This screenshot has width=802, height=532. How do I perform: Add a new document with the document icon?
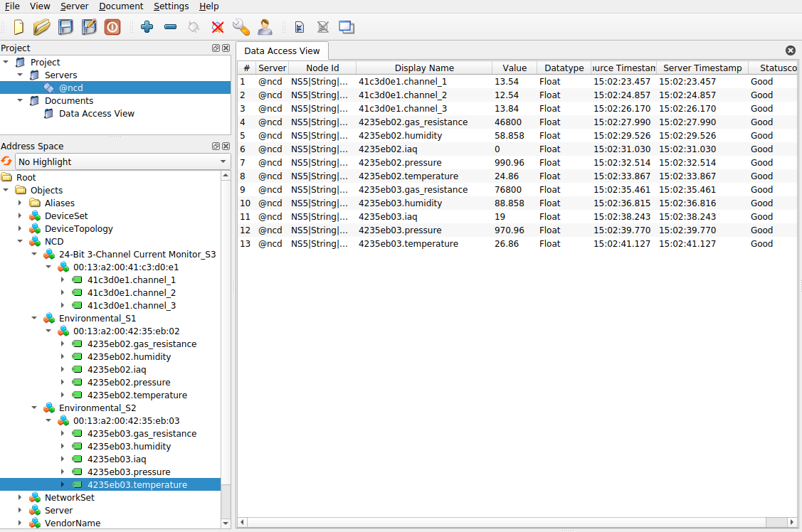[x=299, y=27]
